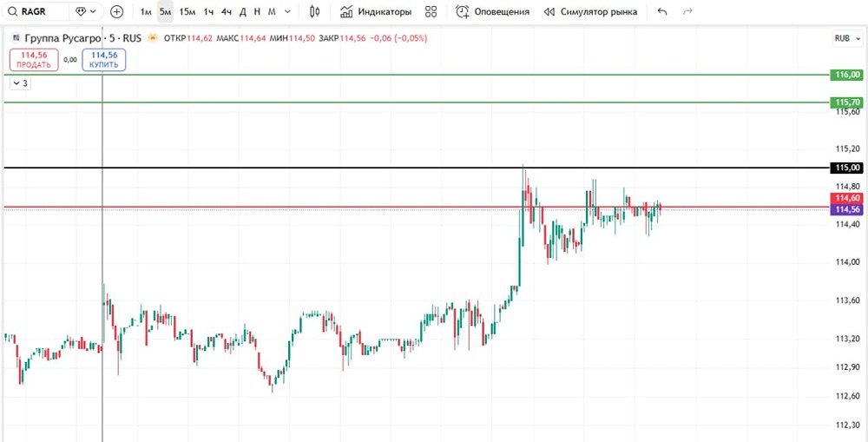Select the 4ч timeframe
Viewport: 868px width, 442px height.
tap(226, 11)
